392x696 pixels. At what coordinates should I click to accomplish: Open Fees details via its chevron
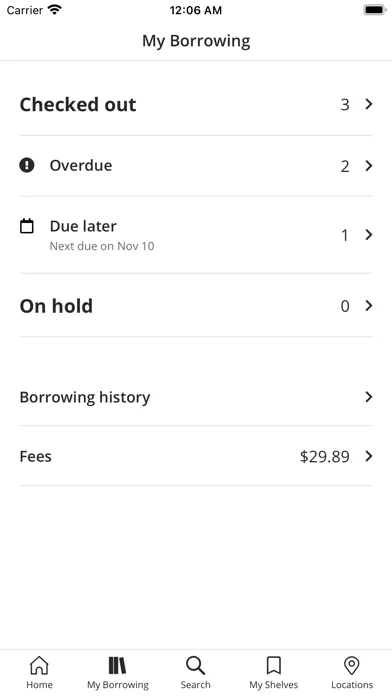[368, 456]
